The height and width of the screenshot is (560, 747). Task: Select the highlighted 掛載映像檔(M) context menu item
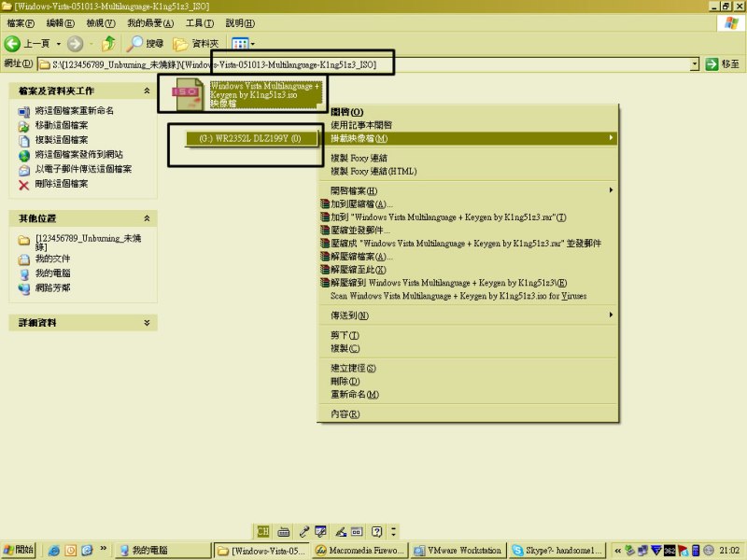tap(468, 138)
